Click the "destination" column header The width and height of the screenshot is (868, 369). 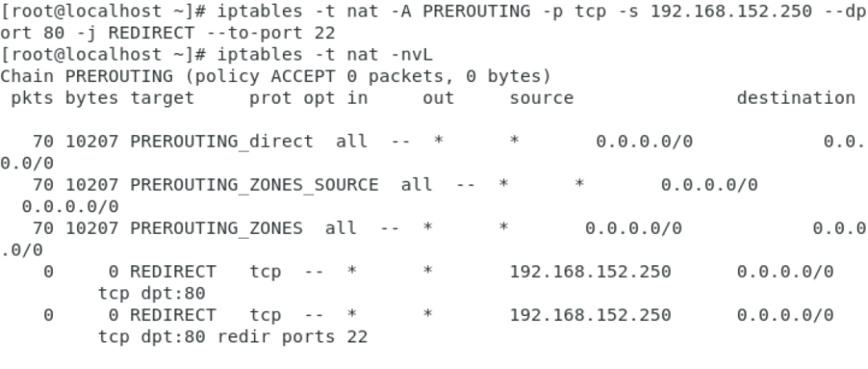(x=796, y=98)
